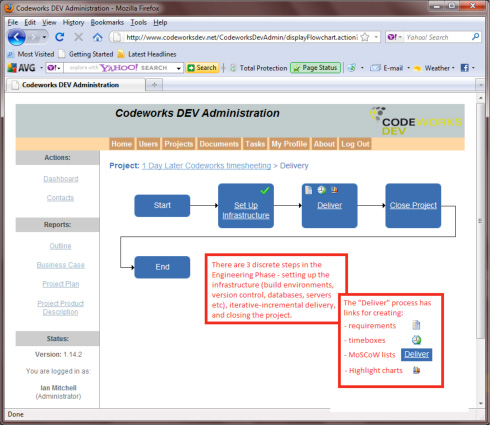Click the forward navigation arrow
This screenshot has width=493, height=425.
pos(34,37)
